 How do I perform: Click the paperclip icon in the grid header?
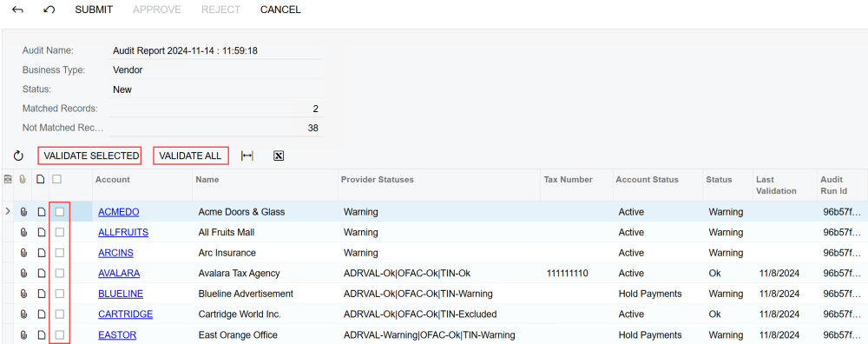[x=23, y=180]
